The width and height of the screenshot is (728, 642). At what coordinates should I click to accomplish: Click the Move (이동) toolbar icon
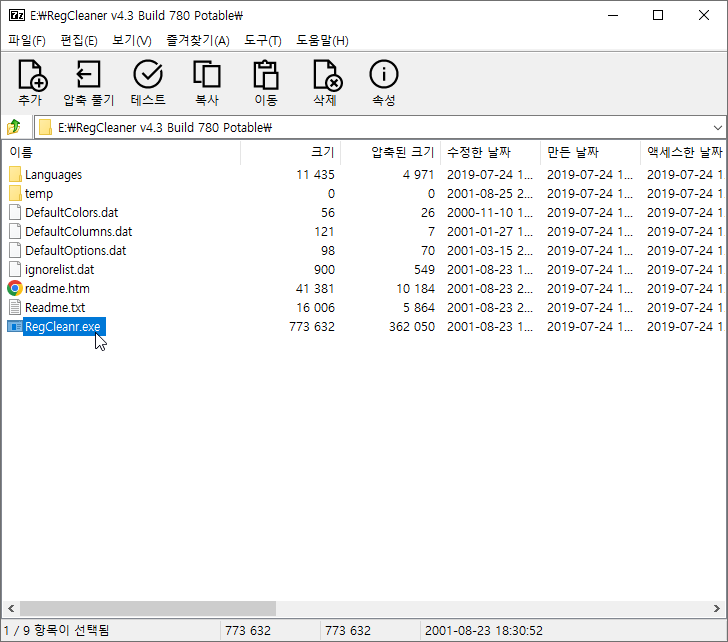(x=266, y=74)
